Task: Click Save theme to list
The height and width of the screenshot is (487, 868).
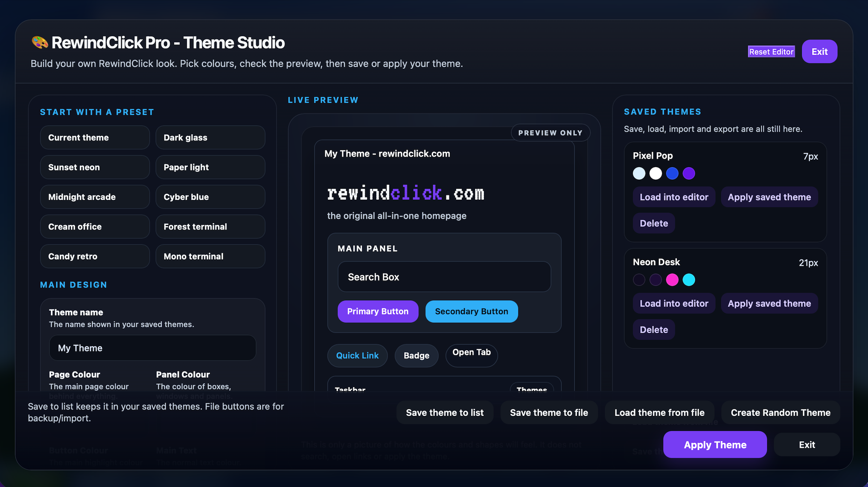Action: click(445, 412)
